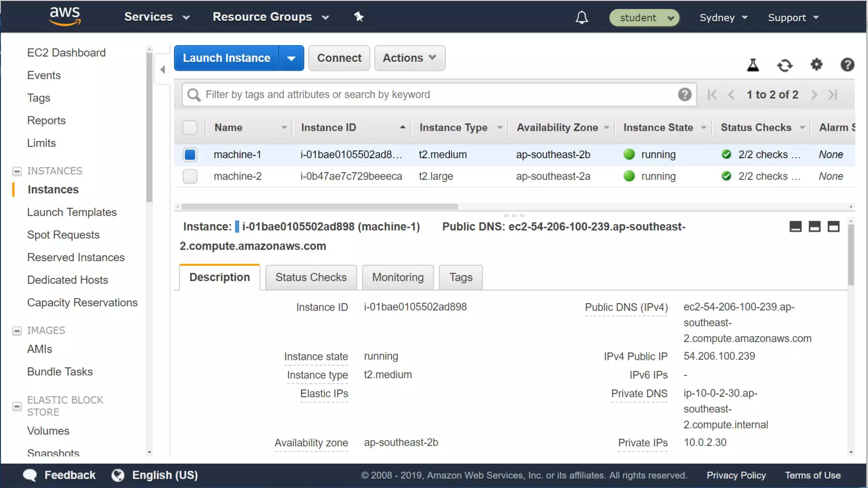
Task: Collapse the left navigation pane arrow
Action: [x=163, y=69]
